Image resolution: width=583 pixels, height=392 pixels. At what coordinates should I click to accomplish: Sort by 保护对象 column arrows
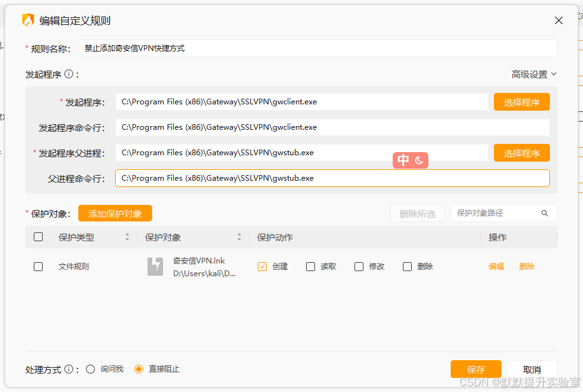click(239, 237)
